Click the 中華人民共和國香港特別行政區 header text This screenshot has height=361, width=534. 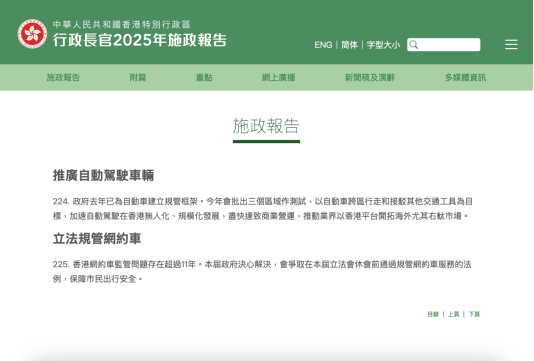click(x=122, y=25)
